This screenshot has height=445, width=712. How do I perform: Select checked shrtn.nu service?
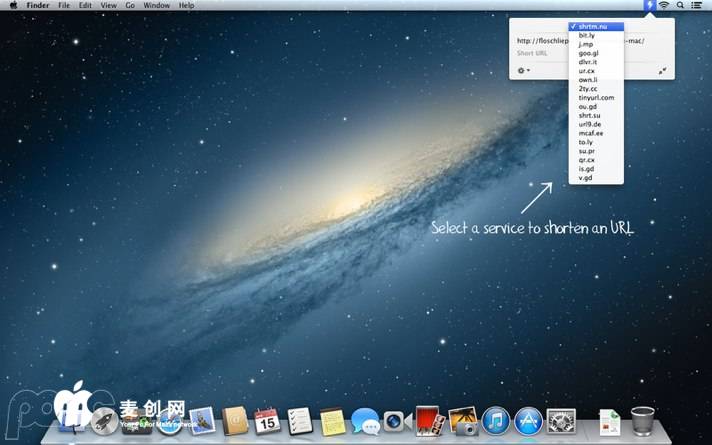596,26
